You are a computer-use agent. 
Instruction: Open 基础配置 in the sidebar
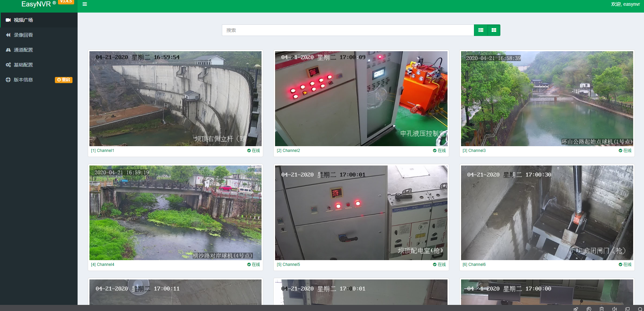pos(39,65)
